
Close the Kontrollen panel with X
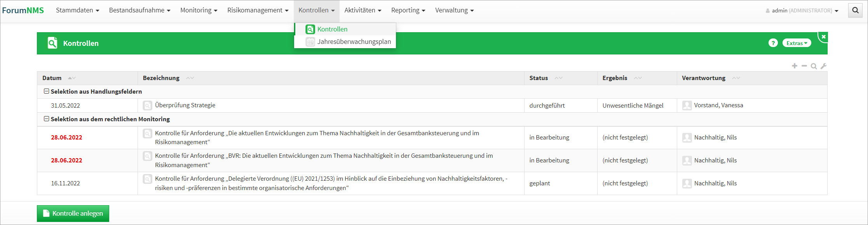click(823, 37)
